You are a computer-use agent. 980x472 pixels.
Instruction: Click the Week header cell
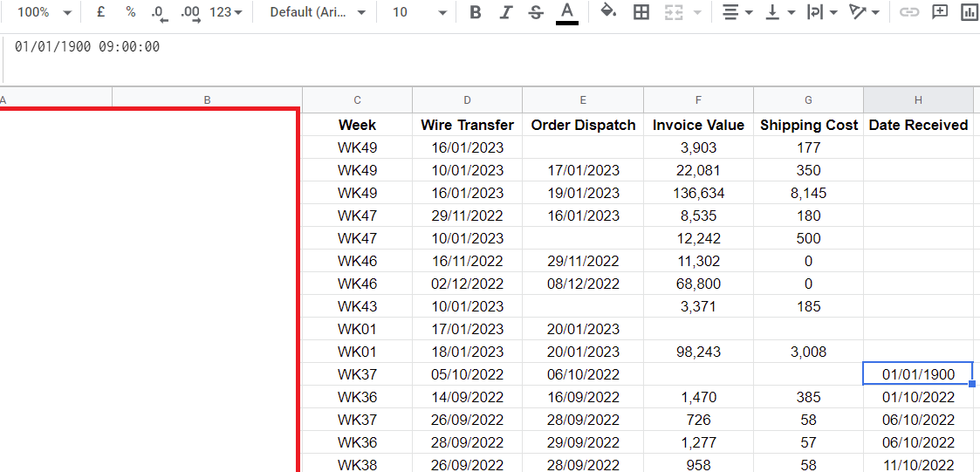(358, 125)
